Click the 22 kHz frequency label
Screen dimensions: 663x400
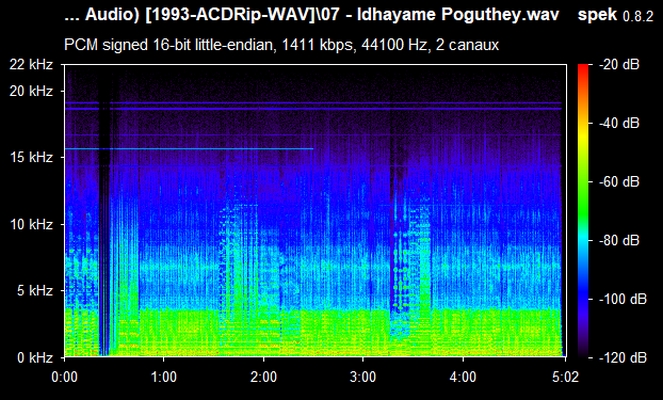(32, 65)
